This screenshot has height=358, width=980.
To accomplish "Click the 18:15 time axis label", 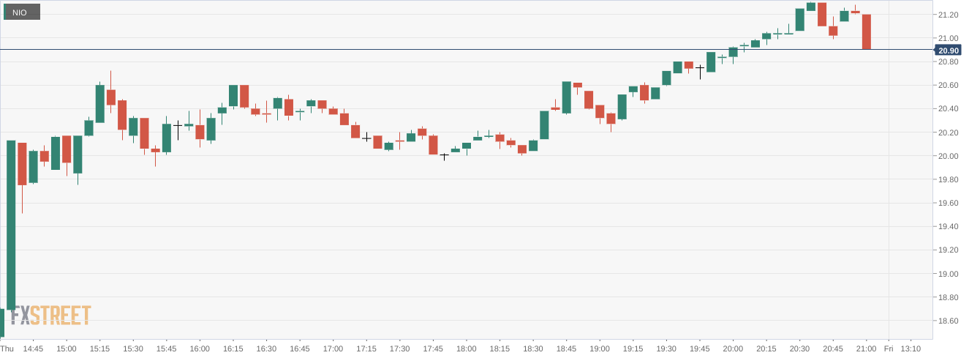I will pos(500,348).
